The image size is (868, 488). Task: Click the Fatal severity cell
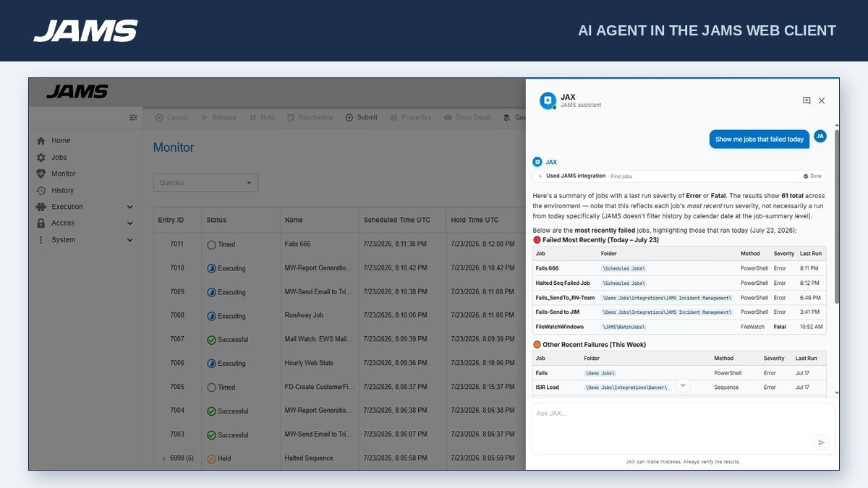(780, 327)
